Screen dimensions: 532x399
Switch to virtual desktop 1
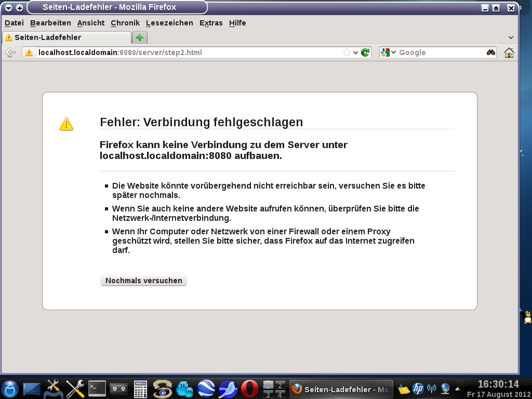[x=268, y=385]
